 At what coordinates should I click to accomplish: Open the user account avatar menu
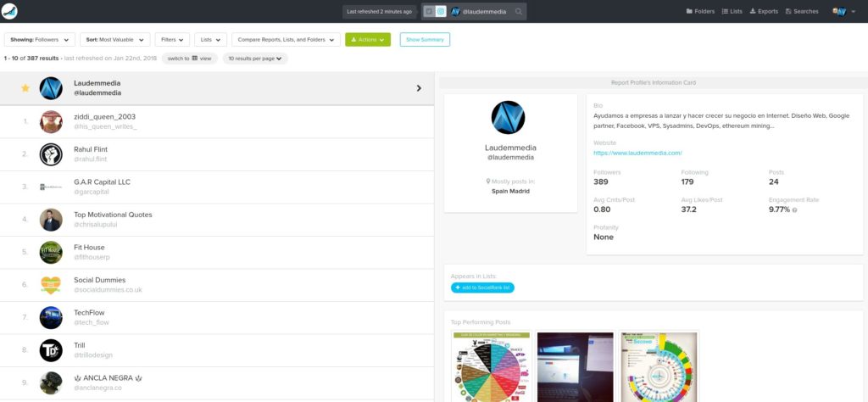(840, 11)
